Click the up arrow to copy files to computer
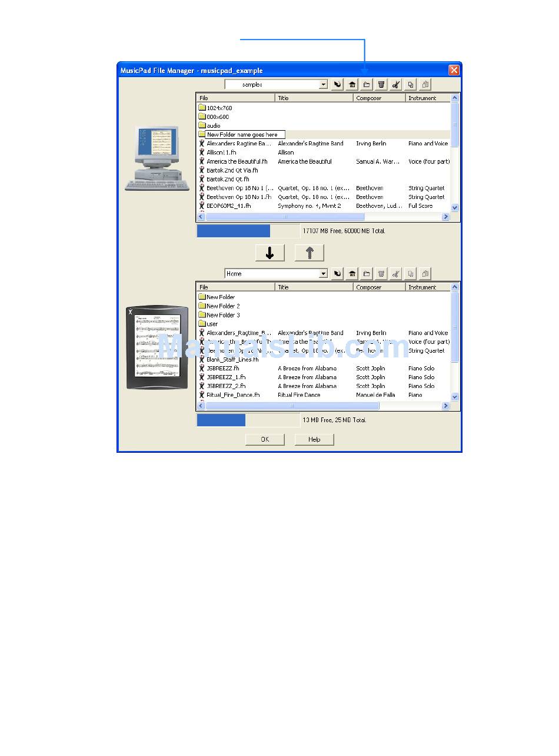559x756 pixels. (310, 253)
